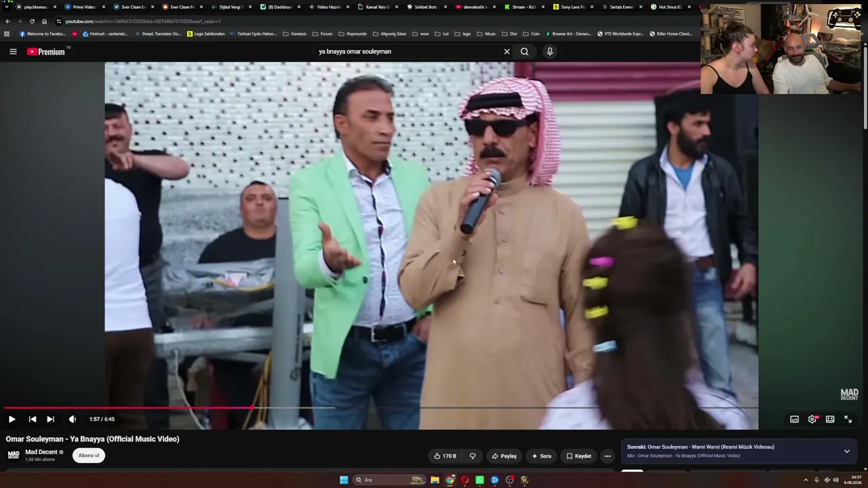This screenshot has height=488, width=868.
Task: Go back in browser history
Action: (x=7, y=21)
